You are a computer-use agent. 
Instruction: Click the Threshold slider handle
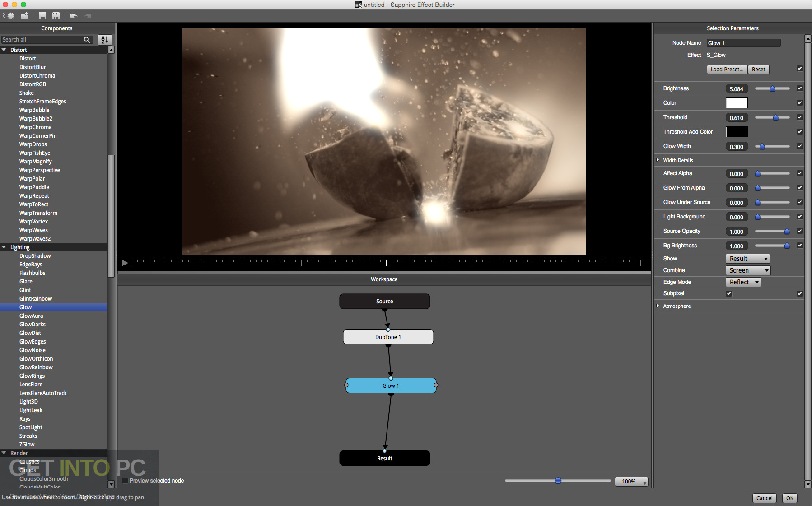point(776,117)
